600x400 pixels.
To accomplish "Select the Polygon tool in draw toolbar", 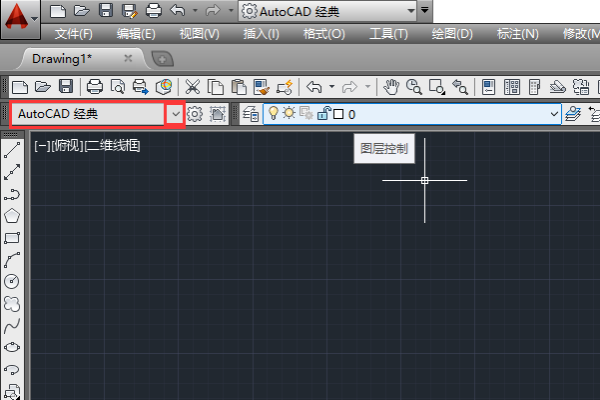I will coord(13,215).
